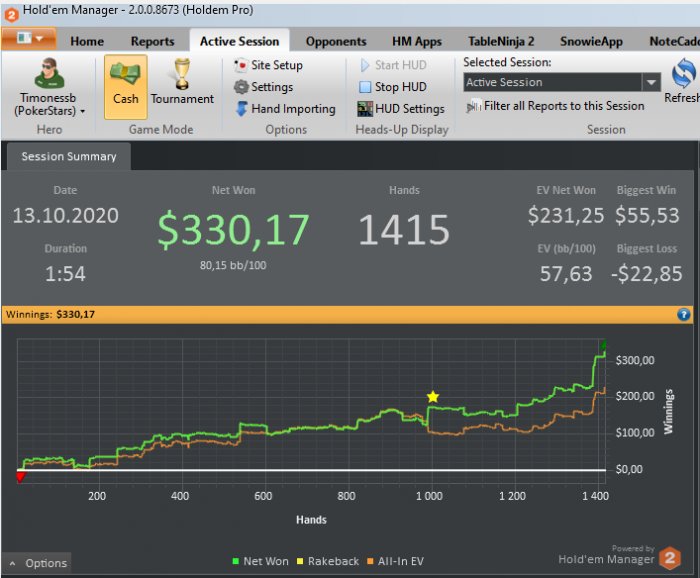
Task: Click the session date 13.10.2020
Action: click(x=66, y=216)
